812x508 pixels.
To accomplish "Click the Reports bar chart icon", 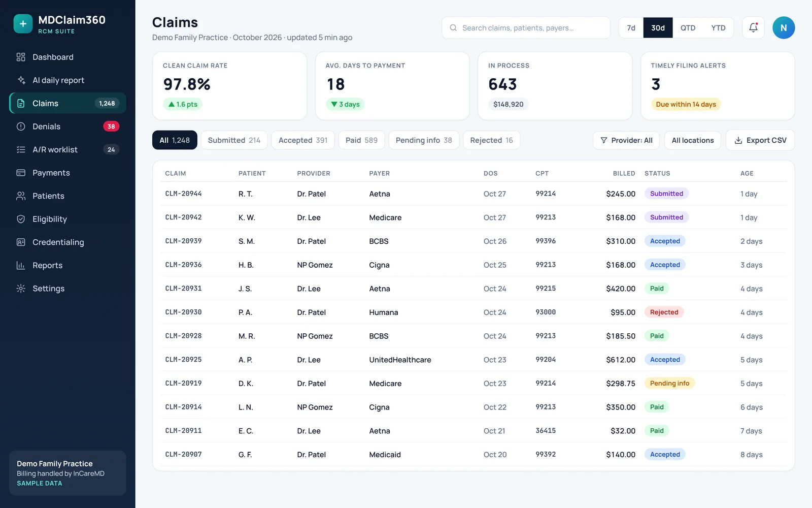I will [21, 265].
